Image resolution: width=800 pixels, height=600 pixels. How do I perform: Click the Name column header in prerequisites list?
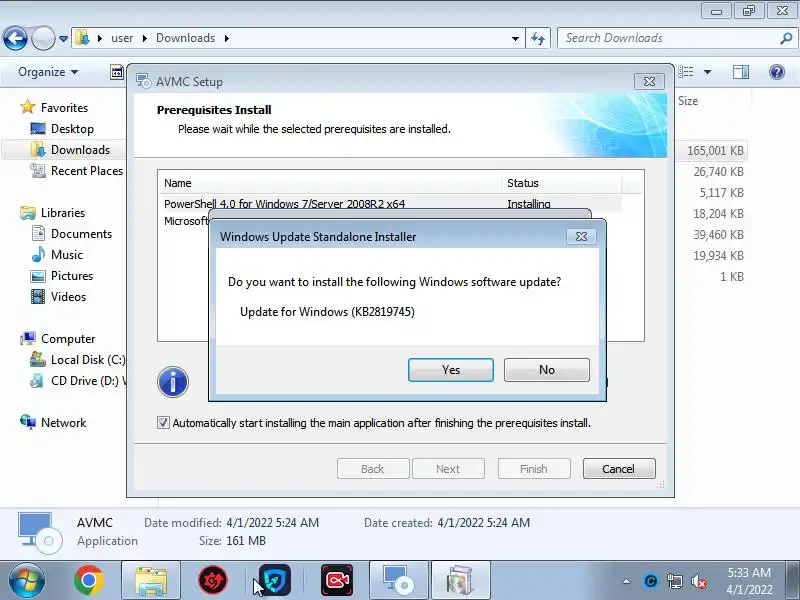pyautogui.click(x=330, y=183)
